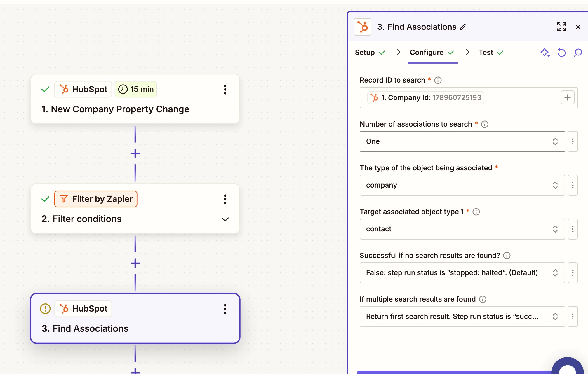Open the Return first search result dropdown
Viewport: 588px width, 374px height.
tap(462, 317)
